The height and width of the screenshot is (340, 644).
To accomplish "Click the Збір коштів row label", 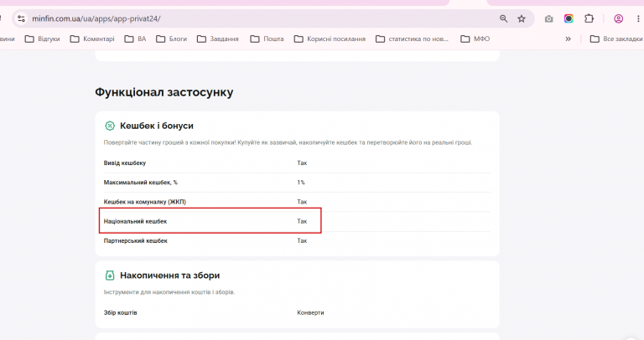I will tap(121, 312).
